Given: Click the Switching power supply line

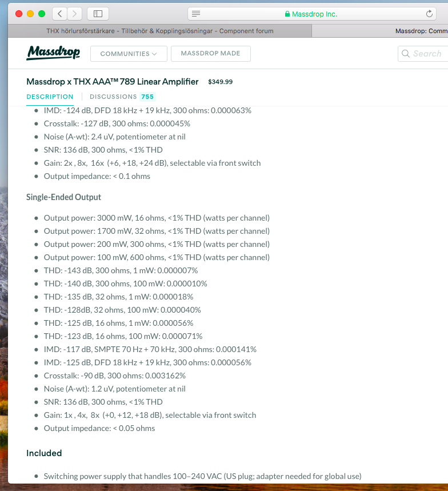Looking at the screenshot, I should tap(202, 476).
